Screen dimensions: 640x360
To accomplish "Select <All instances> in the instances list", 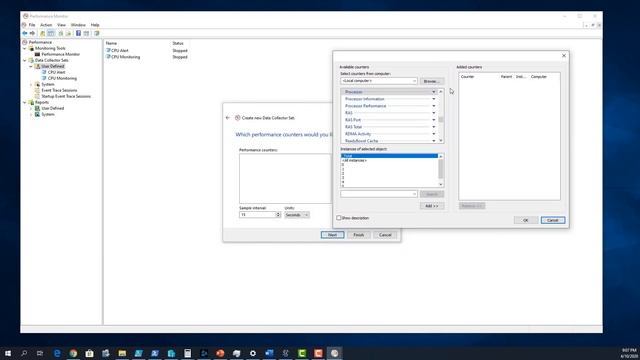I will pos(389,160).
